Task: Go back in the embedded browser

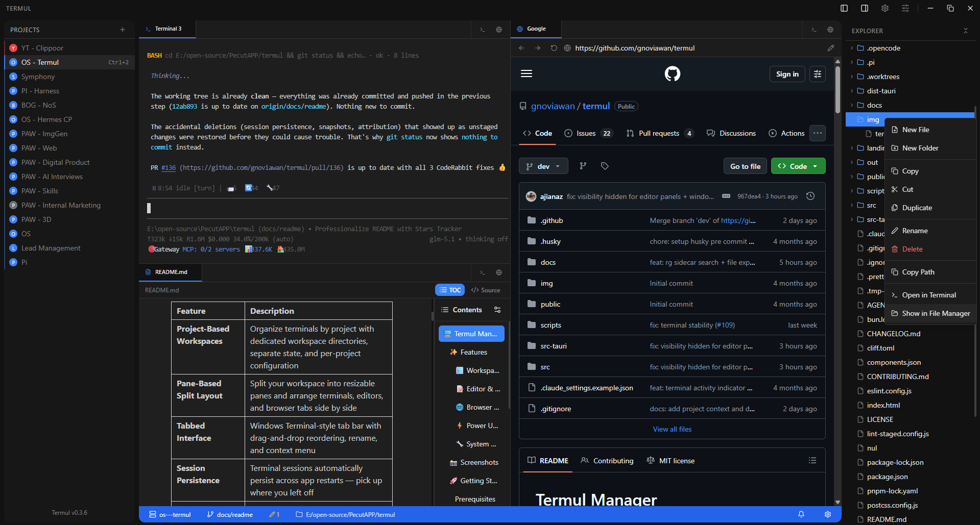Action: (x=521, y=48)
